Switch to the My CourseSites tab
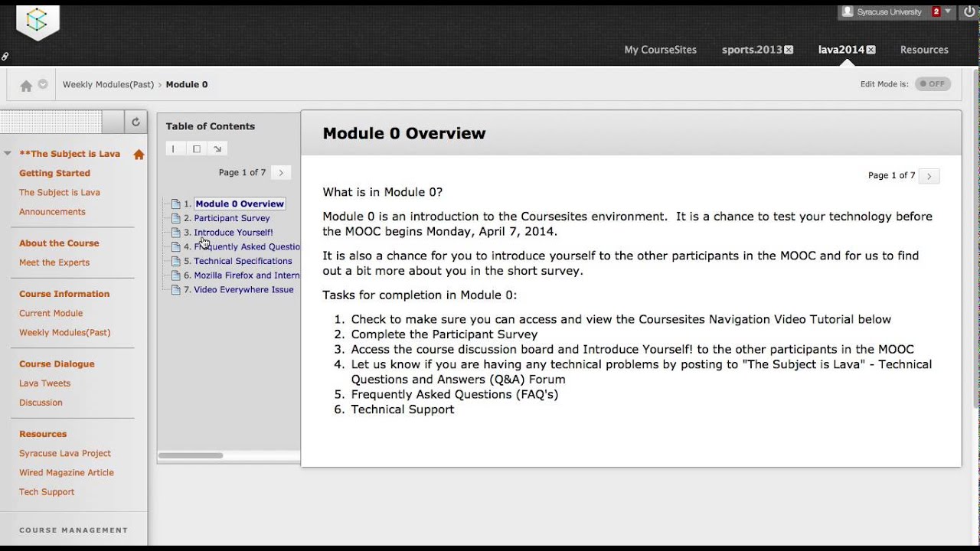980x551 pixels. coord(661,50)
